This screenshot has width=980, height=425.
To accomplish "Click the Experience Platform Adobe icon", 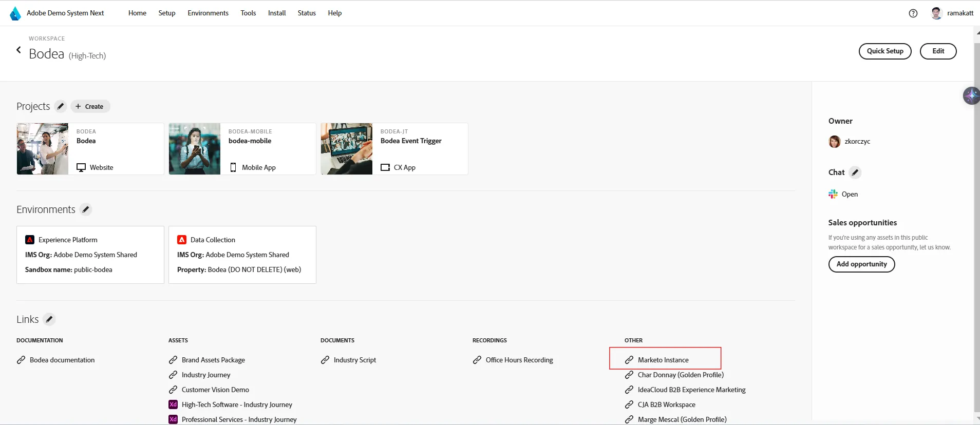I will coord(30,240).
